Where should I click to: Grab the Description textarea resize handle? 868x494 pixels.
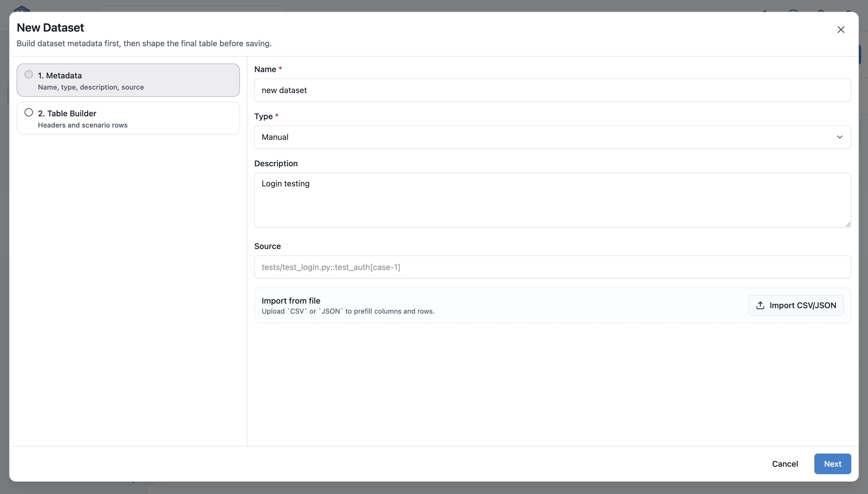(x=848, y=224)
